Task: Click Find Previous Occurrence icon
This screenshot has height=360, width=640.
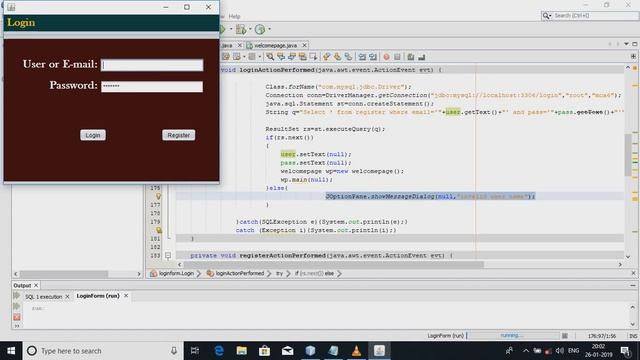Action: [x=281, y=57]
